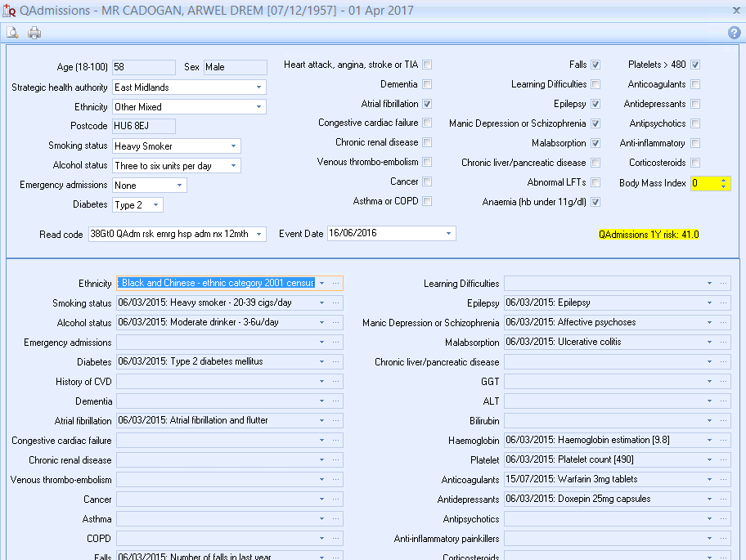The image size is (746, 560).
Task: Click the Postcode field
Action: click(x=143, y=126)
